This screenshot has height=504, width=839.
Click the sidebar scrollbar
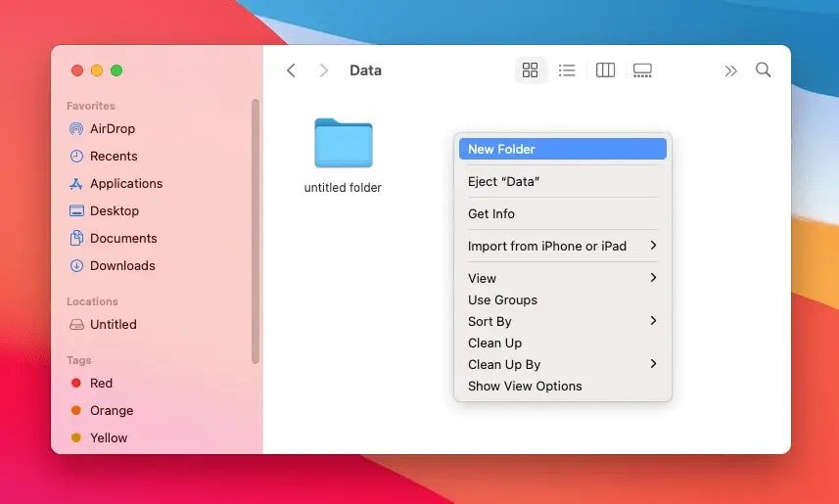(x=256, y=231)
